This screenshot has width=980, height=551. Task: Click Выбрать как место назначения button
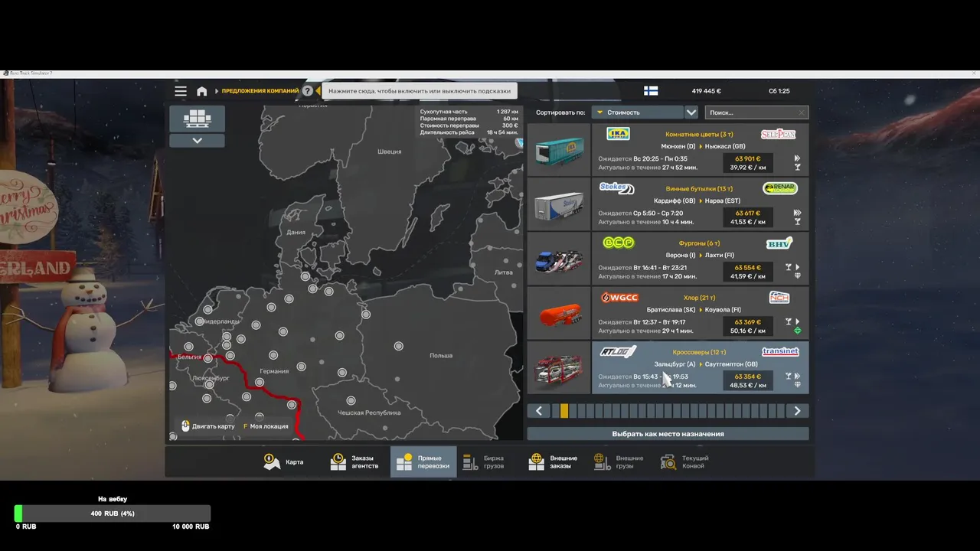point(668,434)
